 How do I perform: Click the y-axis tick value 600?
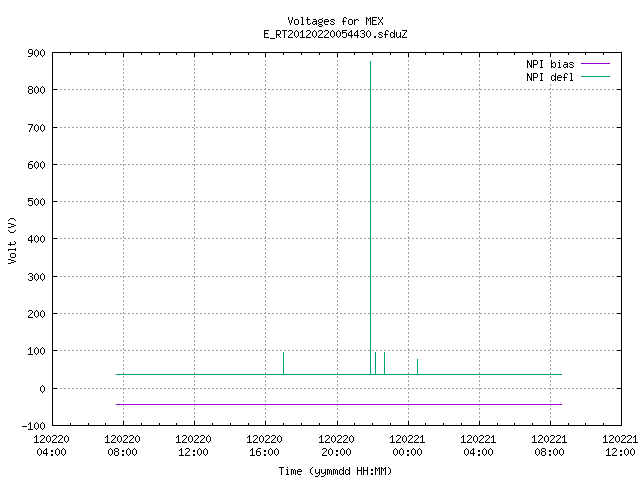pos(36,165)
